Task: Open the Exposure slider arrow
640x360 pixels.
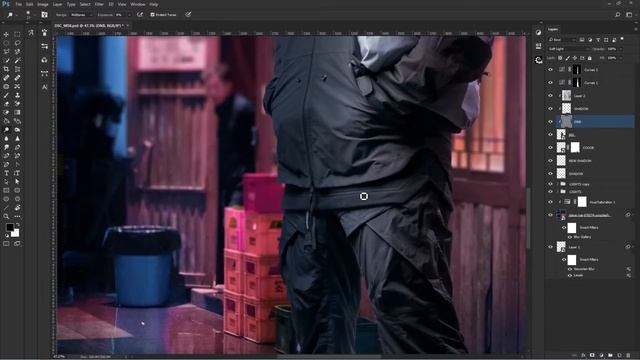Action: tap(129, 15)
